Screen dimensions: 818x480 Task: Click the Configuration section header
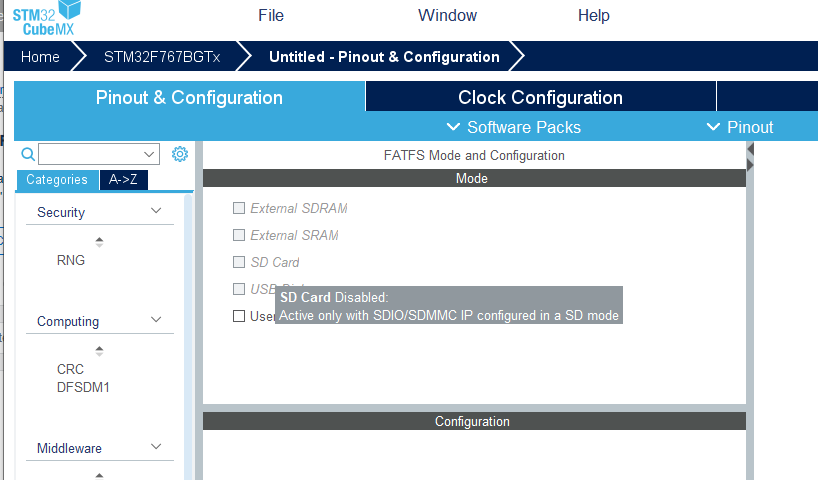click(x=474, y=422)
